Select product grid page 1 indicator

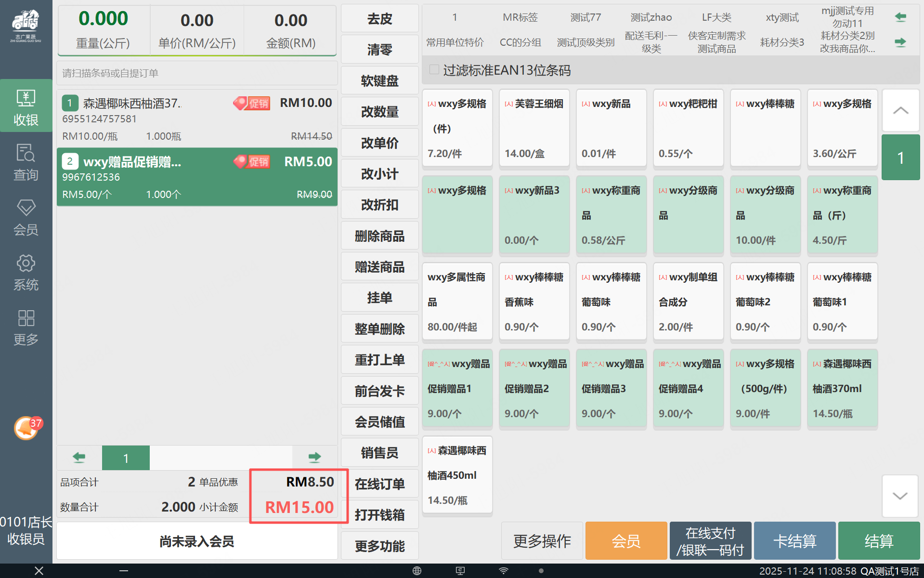[x=900, y=158]
